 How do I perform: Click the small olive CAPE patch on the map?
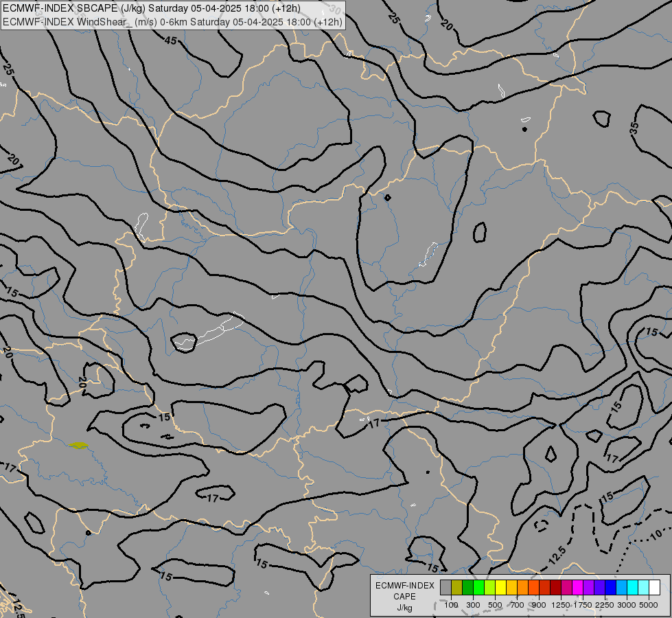pos(78,446)
